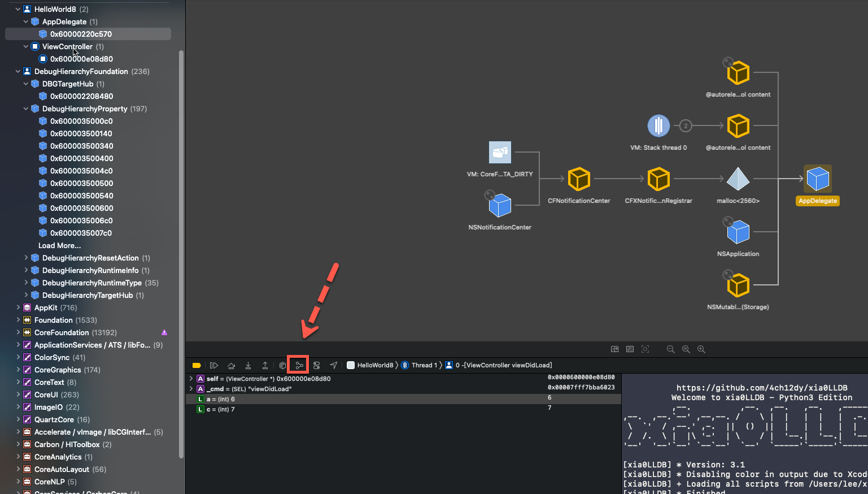Viewport: 868px width, 494px height.
Task: Expand the DebugHierarchyRuntimeType row
Action: click(x=26, y=283)
